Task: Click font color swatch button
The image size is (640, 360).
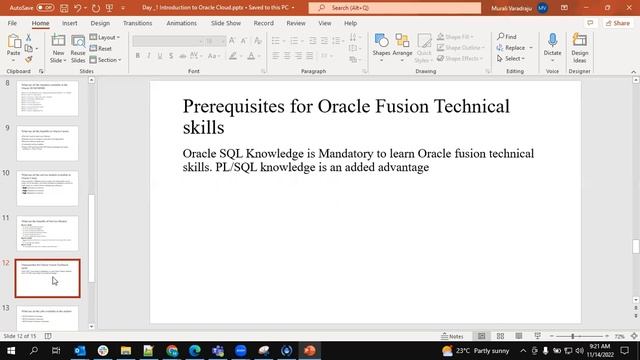Action: (251, 56)
